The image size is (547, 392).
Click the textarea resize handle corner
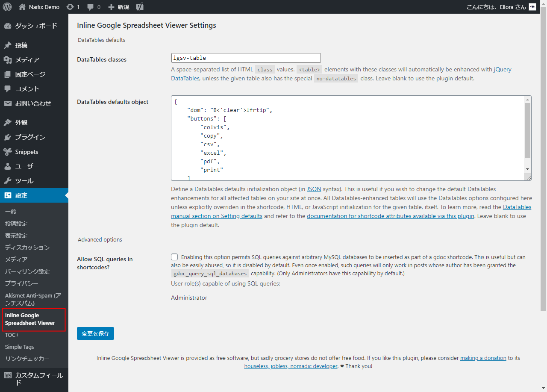pos(528,177)
